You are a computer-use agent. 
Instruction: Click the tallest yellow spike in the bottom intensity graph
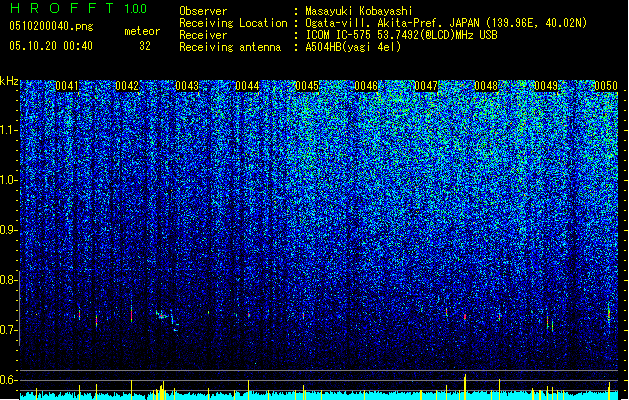pyautogui.click(x=465, y=387)
